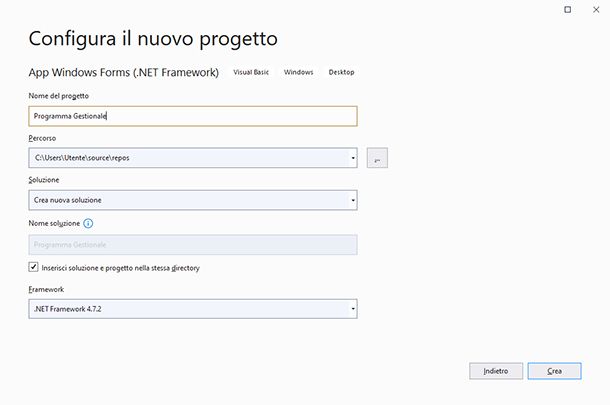Image resolution: width=610 pixels, height=405 pixels.
Task: Maximize the project configuration window
Action: click(x=568, y=9)
